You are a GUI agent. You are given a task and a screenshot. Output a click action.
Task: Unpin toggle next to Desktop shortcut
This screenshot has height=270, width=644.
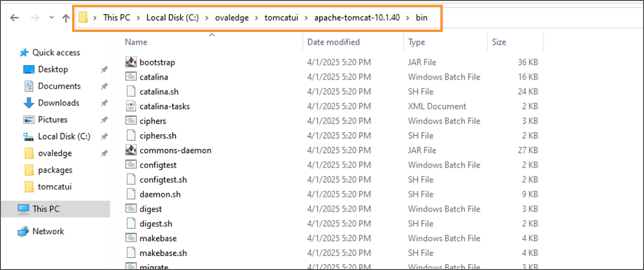[x=104, y=70]
